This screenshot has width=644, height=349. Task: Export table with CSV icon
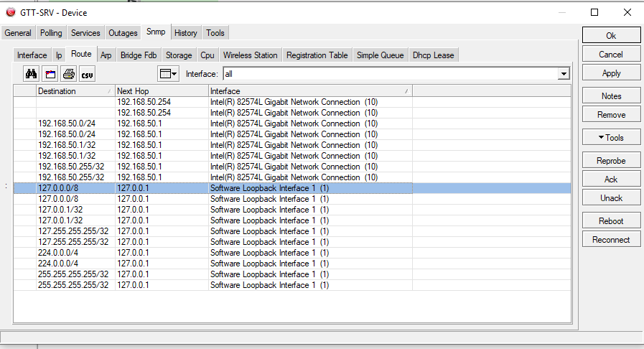pos(87,74)
